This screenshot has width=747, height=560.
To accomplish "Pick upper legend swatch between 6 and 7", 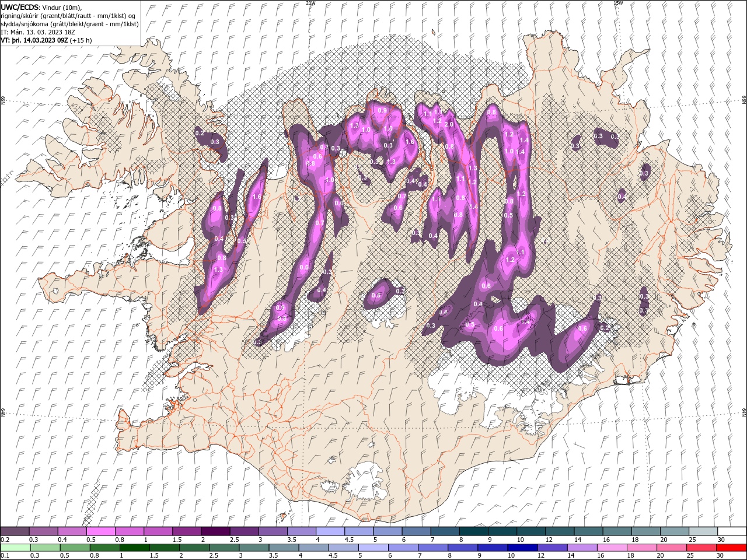I will [417, 531].
